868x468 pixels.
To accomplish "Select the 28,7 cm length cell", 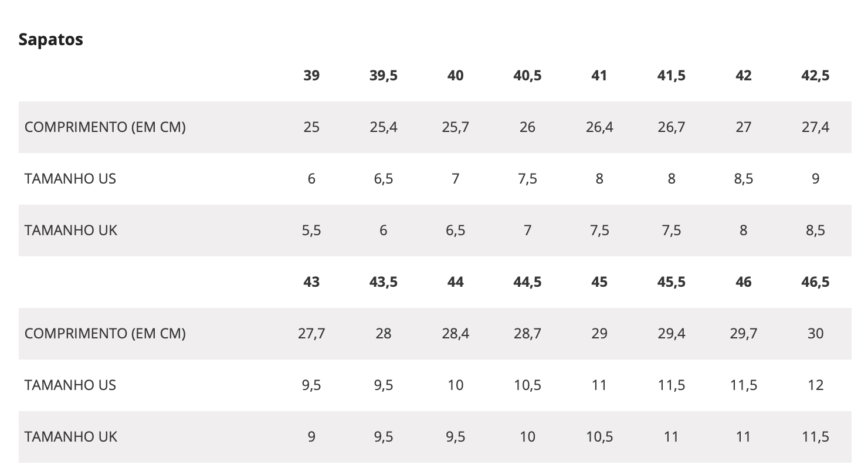I will pos(527,334).
